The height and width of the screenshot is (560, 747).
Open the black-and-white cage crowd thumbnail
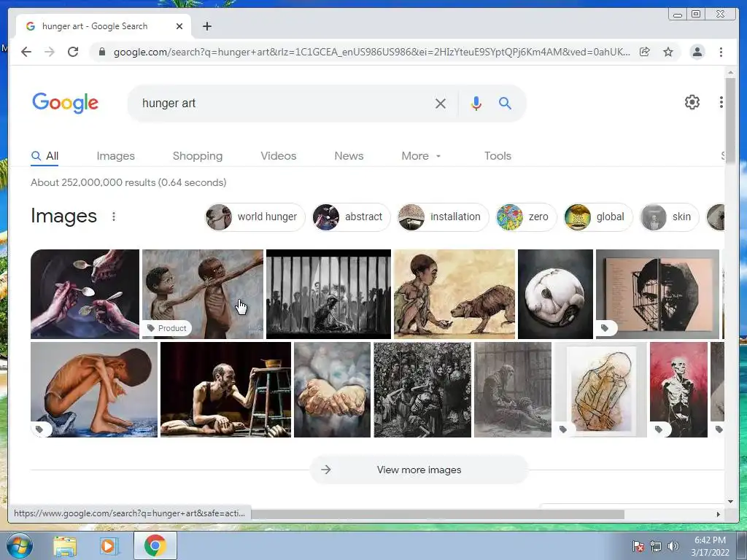[x=328, y=295]
